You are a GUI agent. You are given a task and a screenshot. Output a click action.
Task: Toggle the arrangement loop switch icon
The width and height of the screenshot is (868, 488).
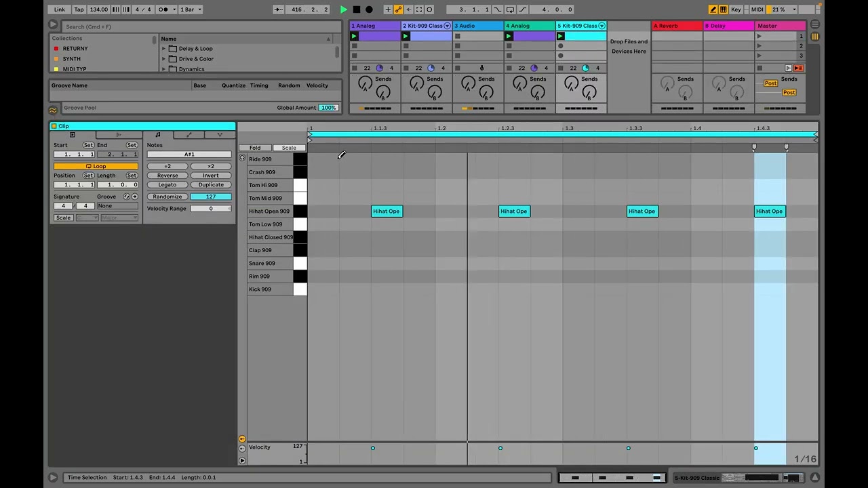point(510,9)
